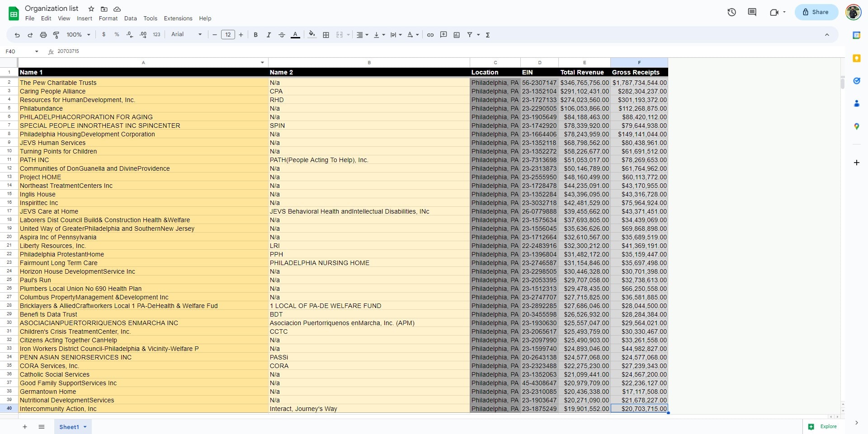Insert comment icon in toolbar

tap(443, 35)
